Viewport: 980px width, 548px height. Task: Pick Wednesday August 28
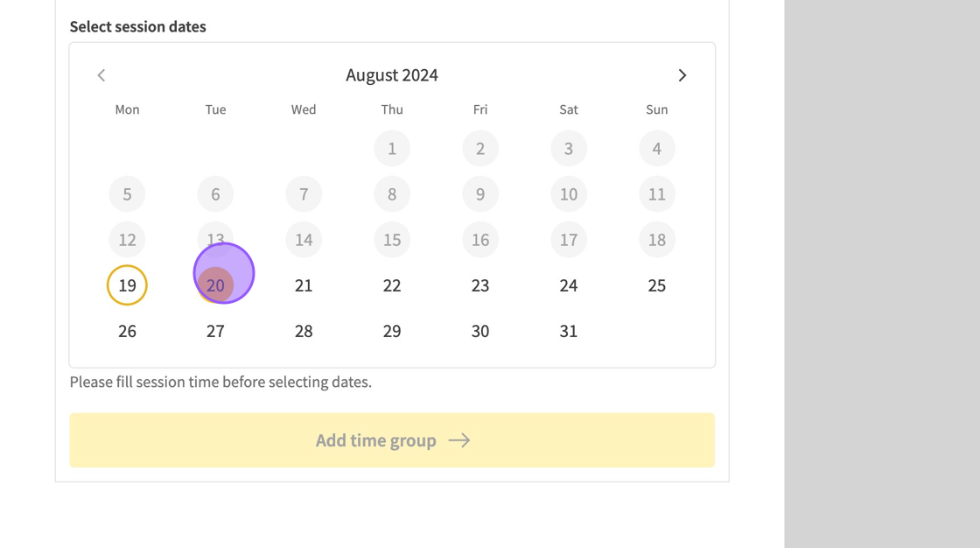pos(304,331)
